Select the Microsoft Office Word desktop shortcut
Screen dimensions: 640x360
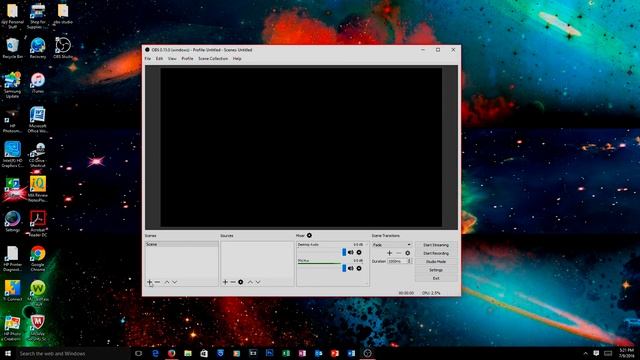pos(38,120)
